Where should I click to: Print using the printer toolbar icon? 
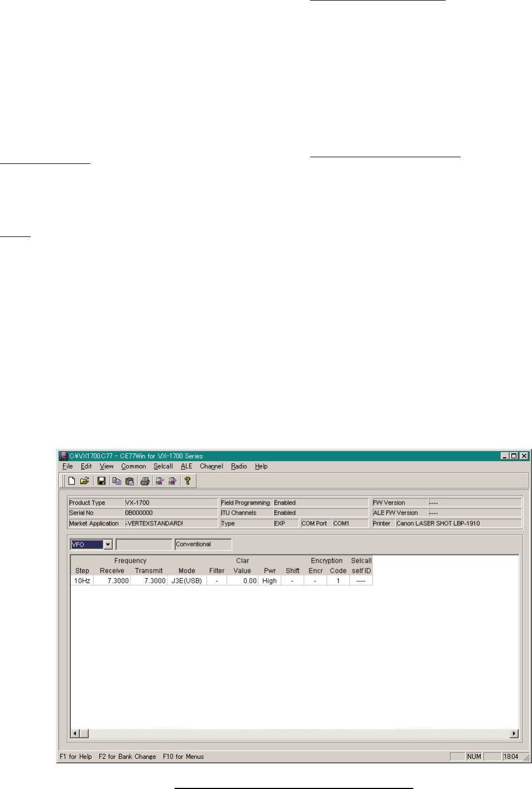point(145,481)
